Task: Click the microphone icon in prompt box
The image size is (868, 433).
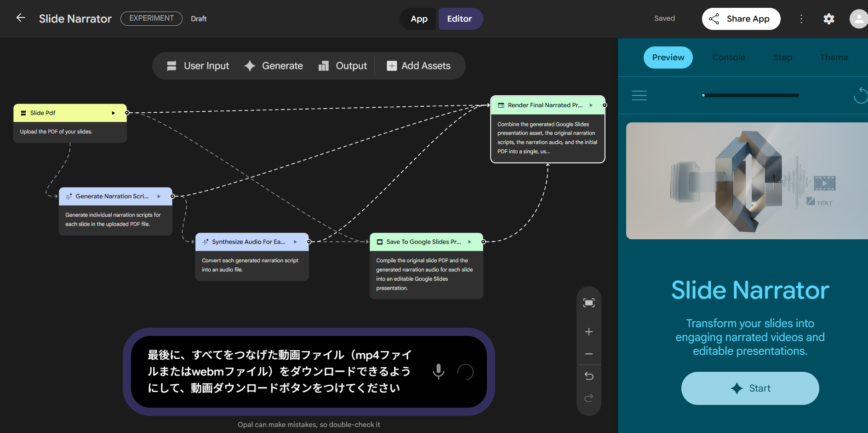Action: click(x=439, y=371)
